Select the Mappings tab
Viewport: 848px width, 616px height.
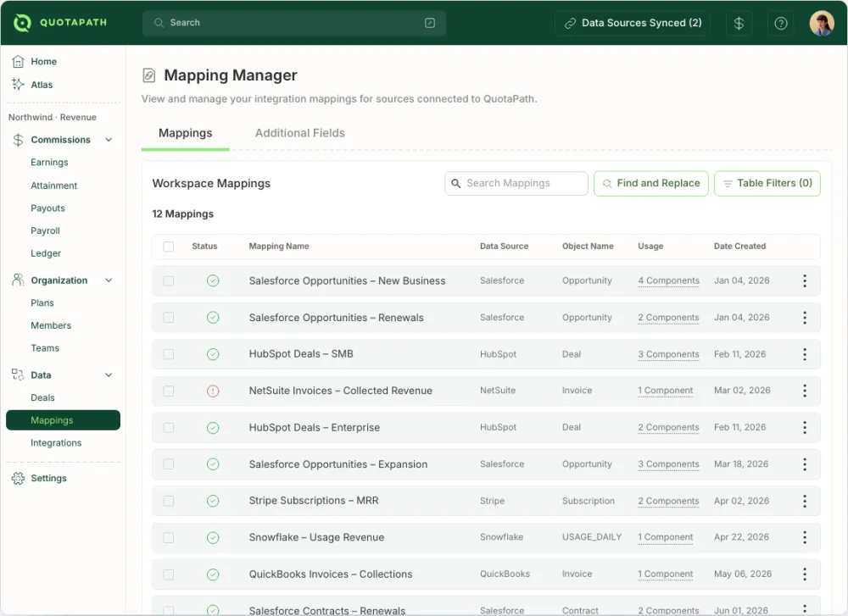(185, 133)
